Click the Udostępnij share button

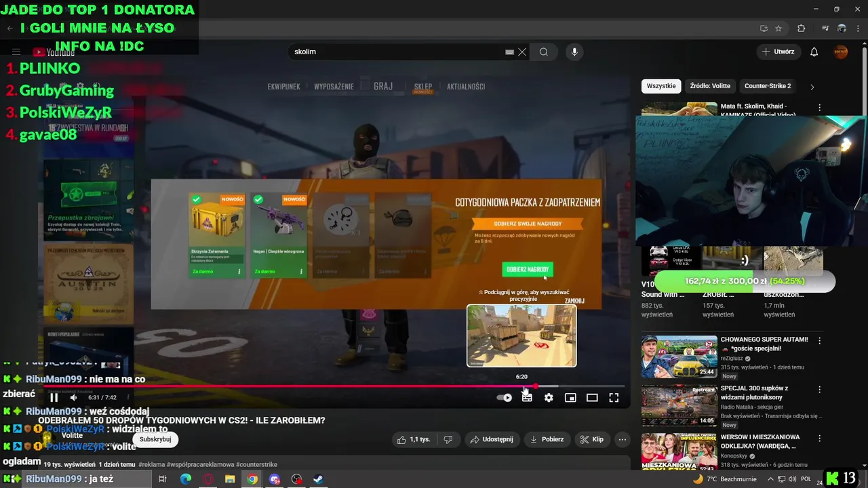[492, 439]
